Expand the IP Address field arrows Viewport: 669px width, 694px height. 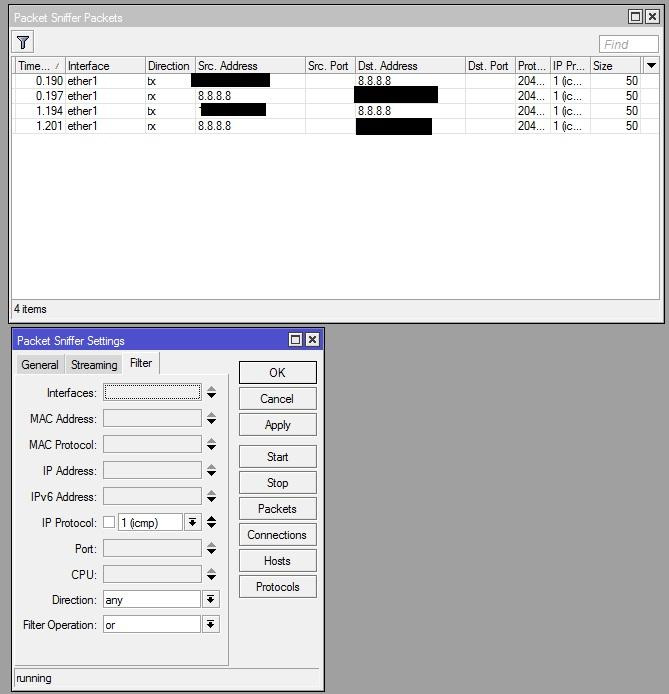(x=211, y=470)
